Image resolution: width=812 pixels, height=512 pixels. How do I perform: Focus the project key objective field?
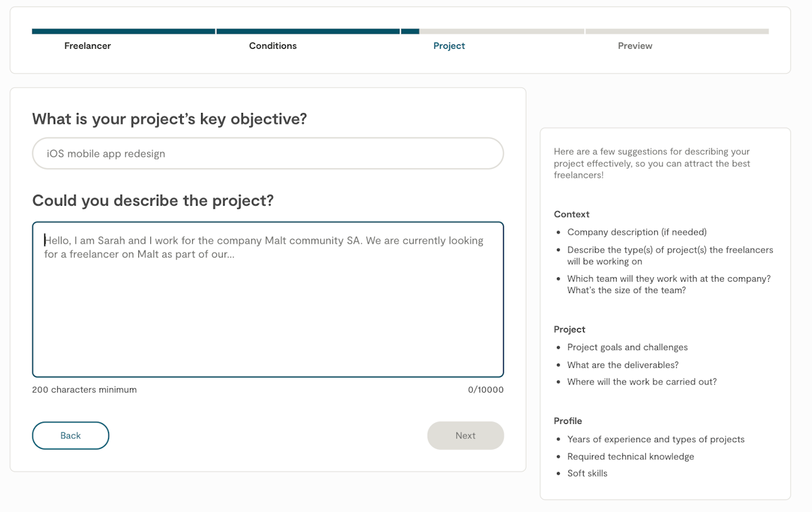point(268,154)
